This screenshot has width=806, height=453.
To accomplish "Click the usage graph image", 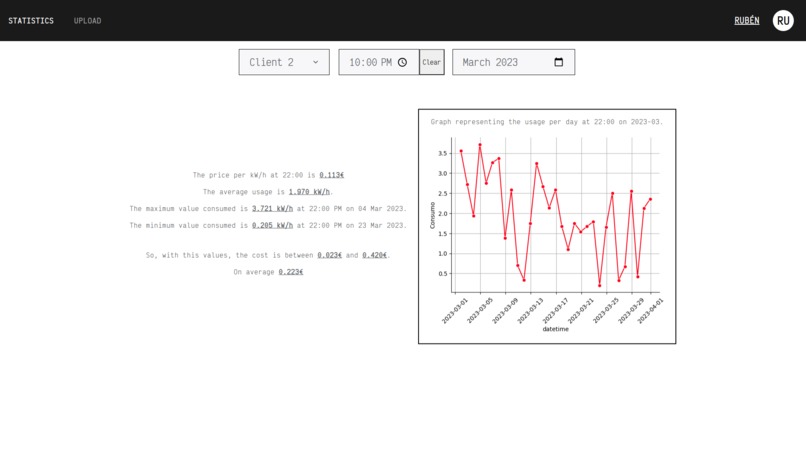I will [547, 235].
